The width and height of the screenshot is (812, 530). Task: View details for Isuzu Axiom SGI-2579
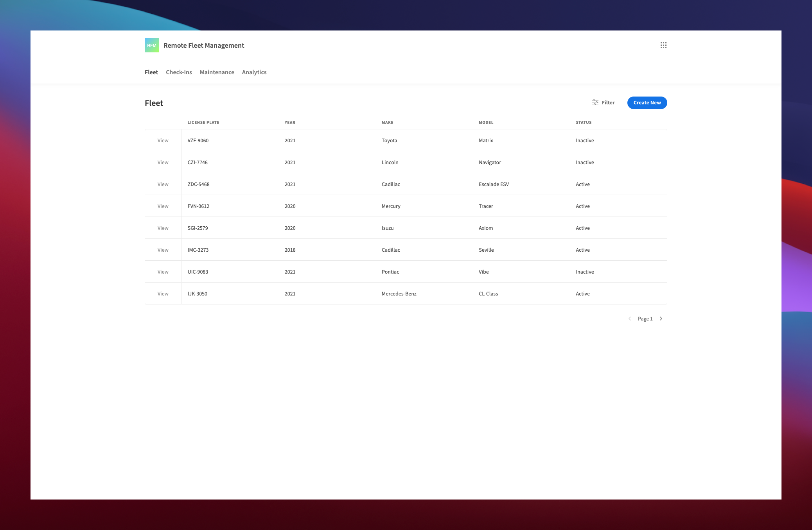tap(163, 228)
